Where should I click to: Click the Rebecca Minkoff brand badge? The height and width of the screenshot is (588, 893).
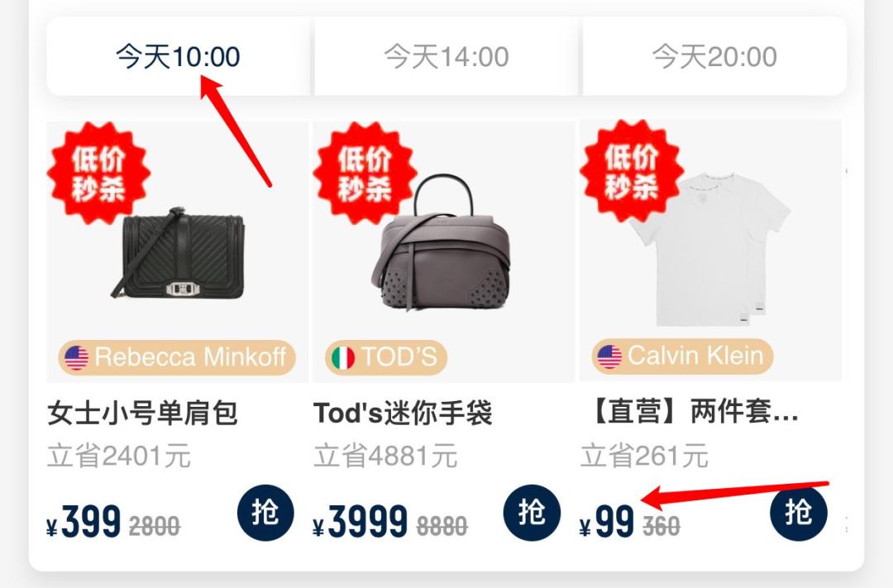(x=177, y=357)
